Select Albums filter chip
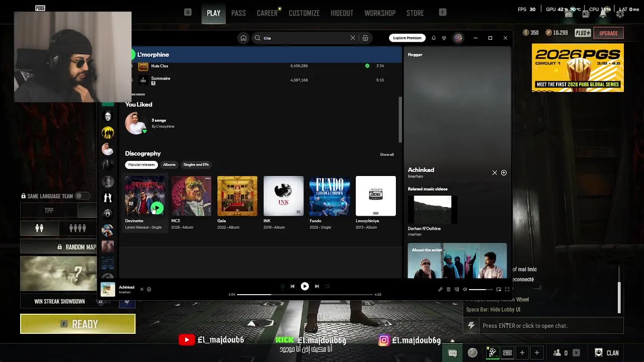This screenshot has width=644, height=362. click(169, 164)
